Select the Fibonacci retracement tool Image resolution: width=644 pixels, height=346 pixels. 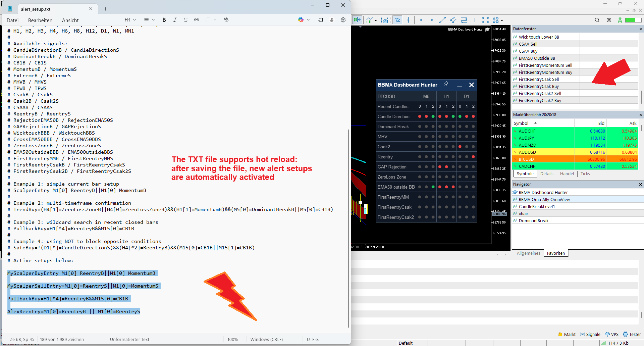(464, 20)
